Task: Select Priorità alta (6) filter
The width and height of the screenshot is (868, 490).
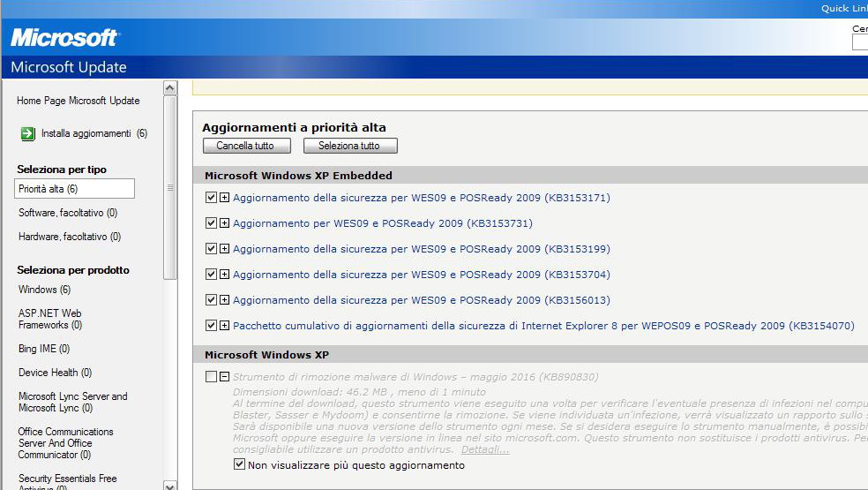Action: [x=74, y=188]
